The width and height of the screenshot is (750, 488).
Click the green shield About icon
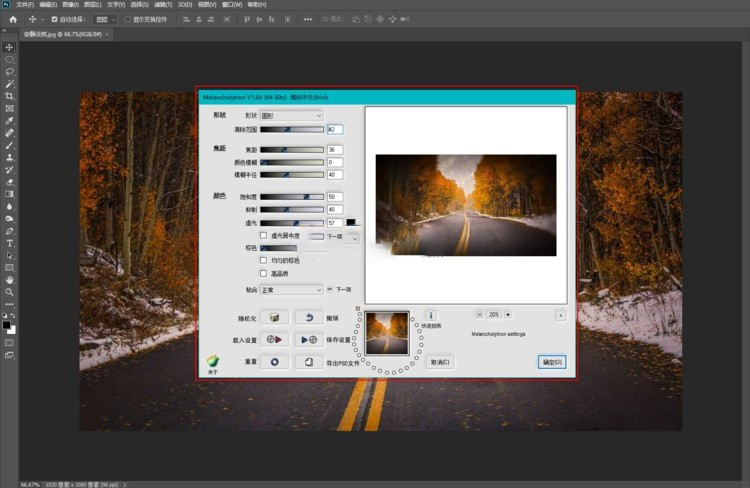click(x=212, y=361)
